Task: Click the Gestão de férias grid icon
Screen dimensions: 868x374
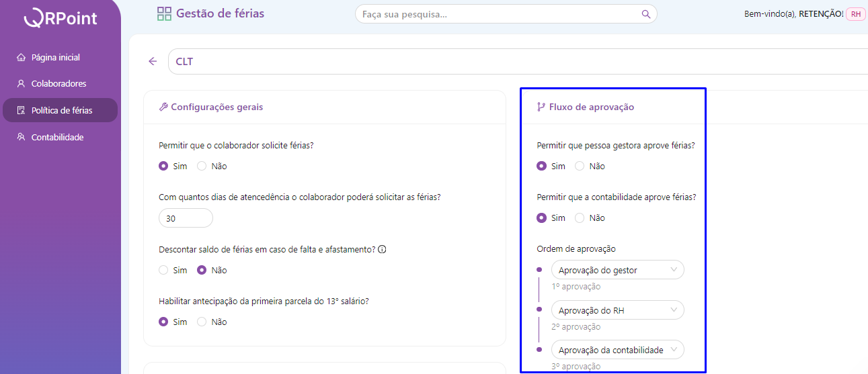Action: click(164, 13)
